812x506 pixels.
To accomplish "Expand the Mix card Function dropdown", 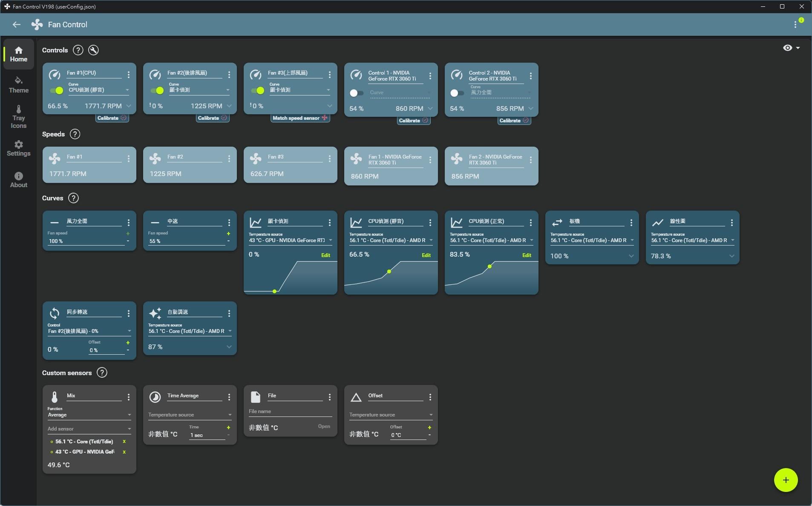I will tap(89, 415).
